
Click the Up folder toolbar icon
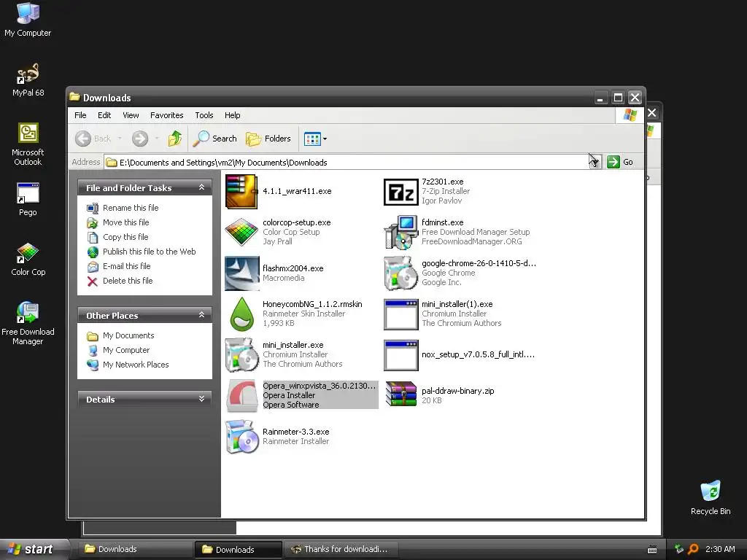point(175,139)
